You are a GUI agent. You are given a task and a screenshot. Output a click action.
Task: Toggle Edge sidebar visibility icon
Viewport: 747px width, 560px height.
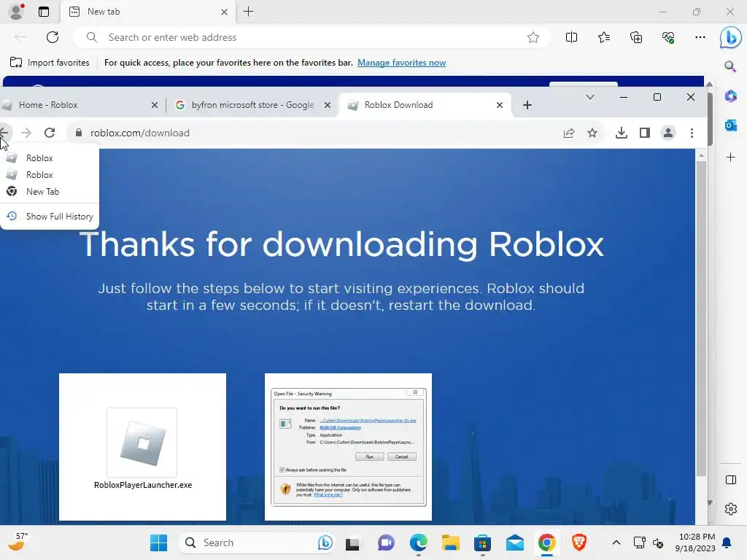(730, 480)
